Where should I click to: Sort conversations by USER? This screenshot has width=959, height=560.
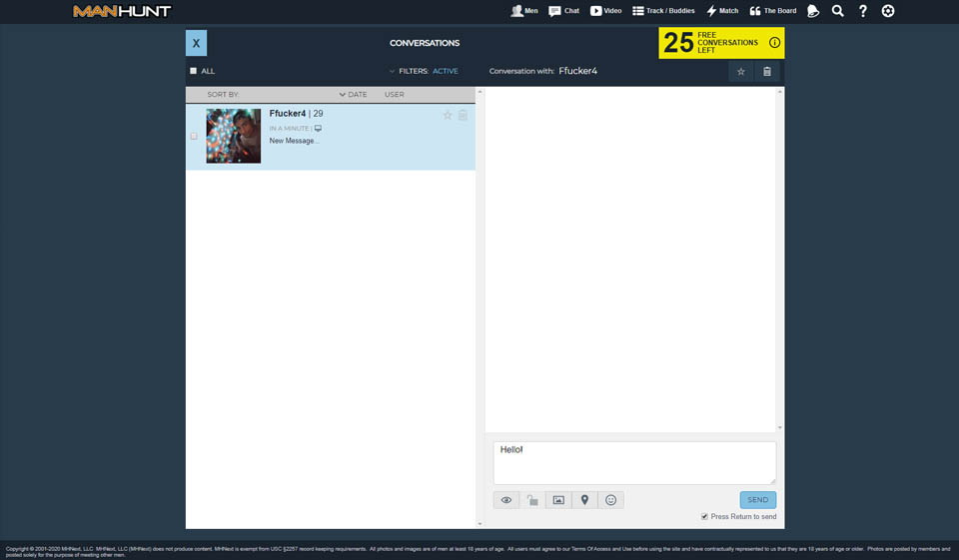394,95
